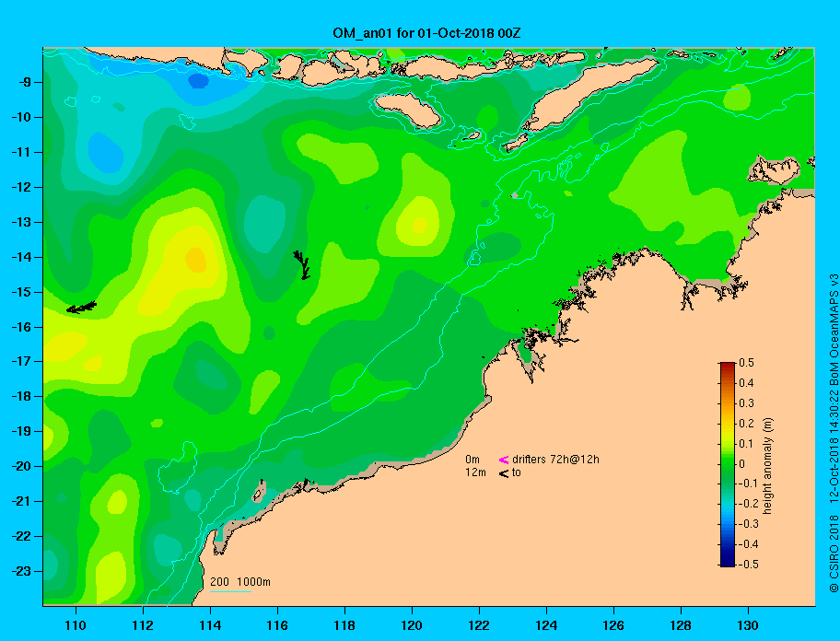Click the latitude axis label -18

21,396
